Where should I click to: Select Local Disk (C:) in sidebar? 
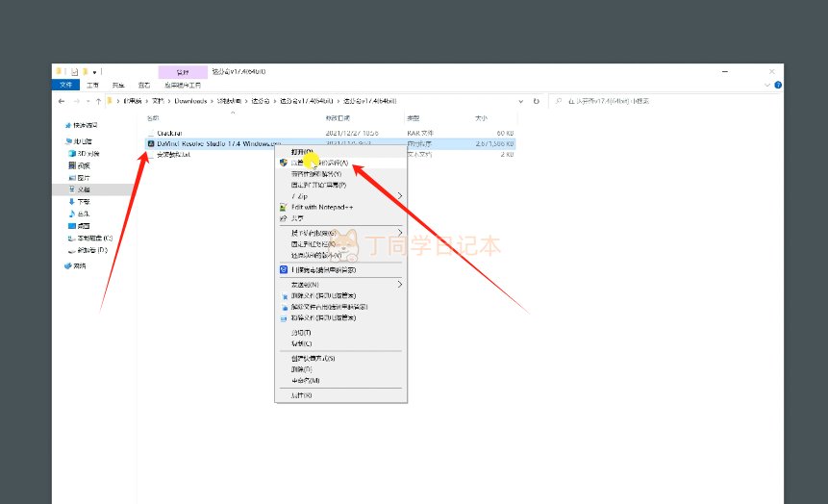(x=93, y=238)
